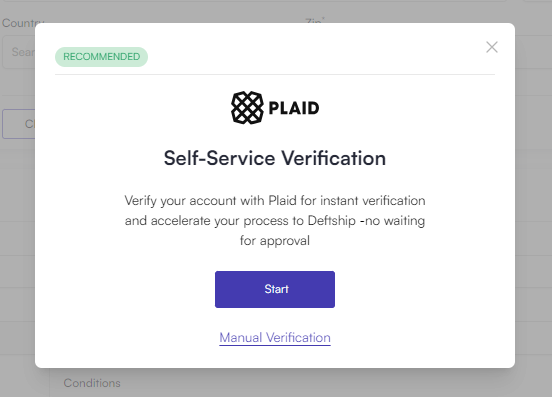The image size is (552, 397).
Task: Select the green RECOMMENDED badge
Action: pos(101,57)
